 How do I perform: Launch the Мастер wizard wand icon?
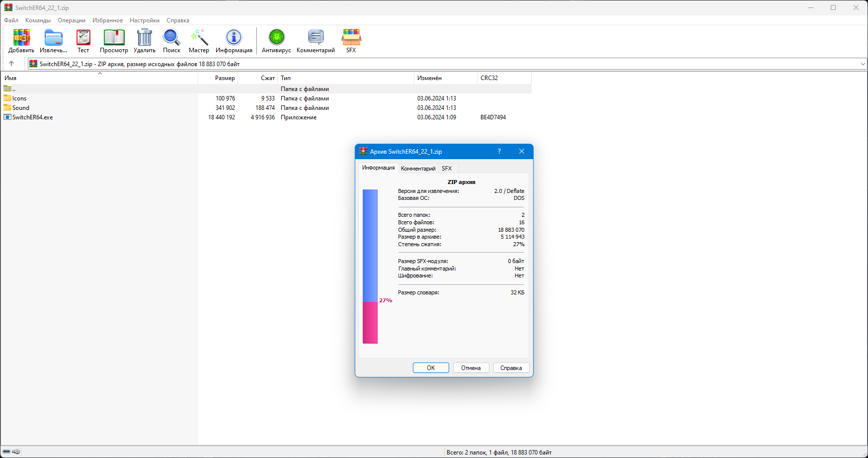(x=199, y=37)
